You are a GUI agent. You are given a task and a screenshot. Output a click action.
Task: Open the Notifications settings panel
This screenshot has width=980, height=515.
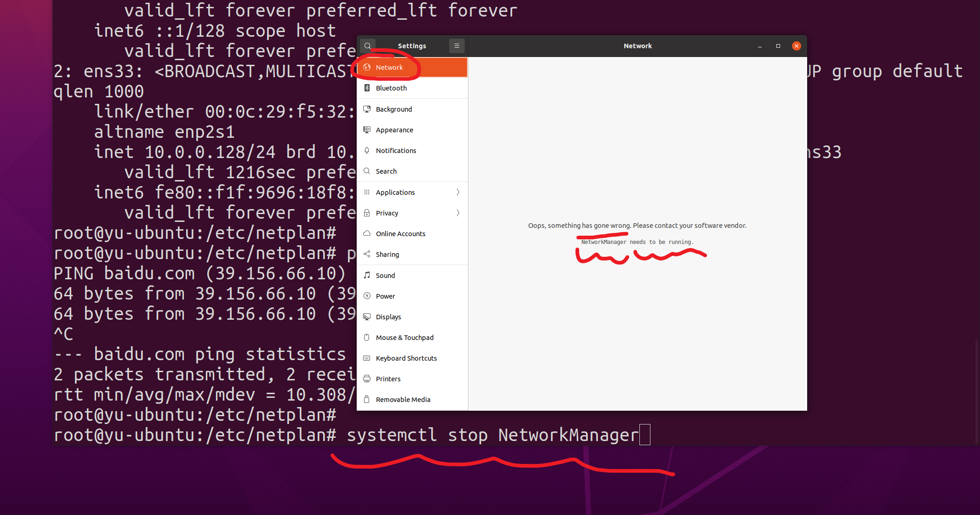[412, 151]
